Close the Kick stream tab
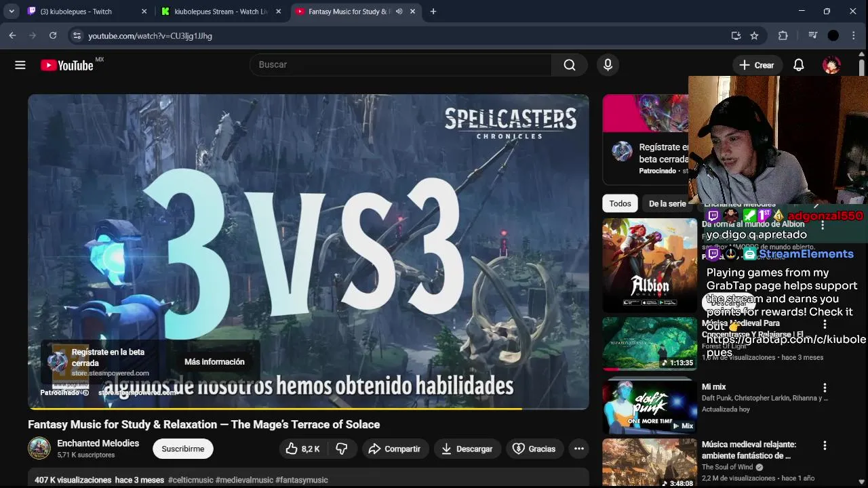 pos(278,12)
